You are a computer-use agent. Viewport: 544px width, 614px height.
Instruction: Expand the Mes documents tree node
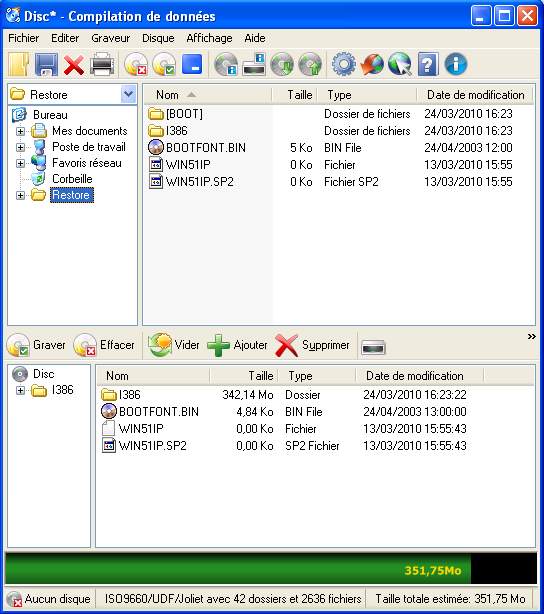(x=20, y=131)
